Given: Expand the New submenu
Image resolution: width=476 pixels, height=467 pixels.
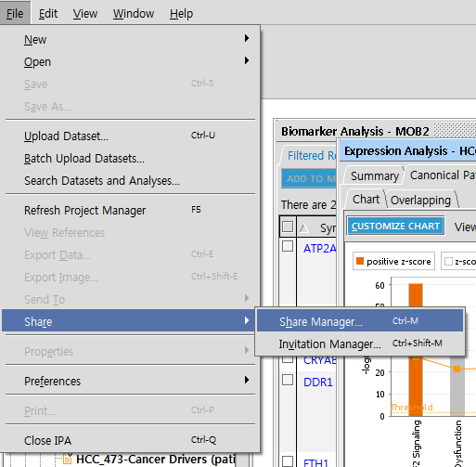Looking at the screenshot, I should point(130,39).
